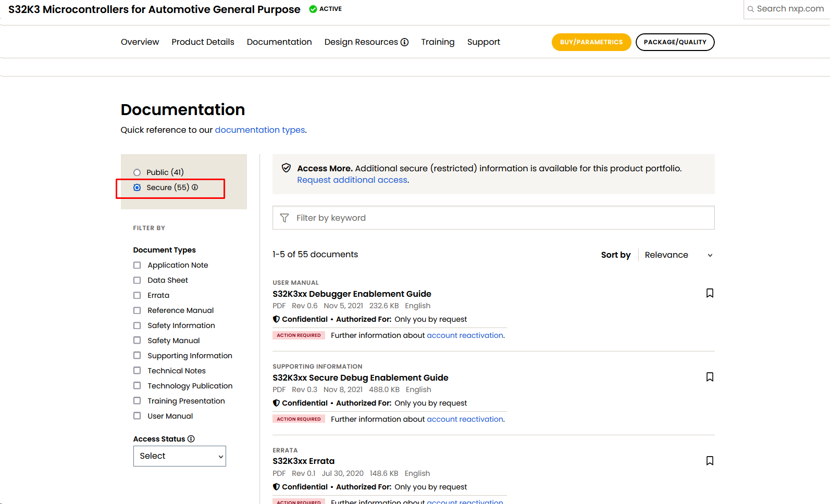The width and height of the screenshot is (830, 504).
Task: Click the Filter by keyword field
Action: click(x=500, y=218)
